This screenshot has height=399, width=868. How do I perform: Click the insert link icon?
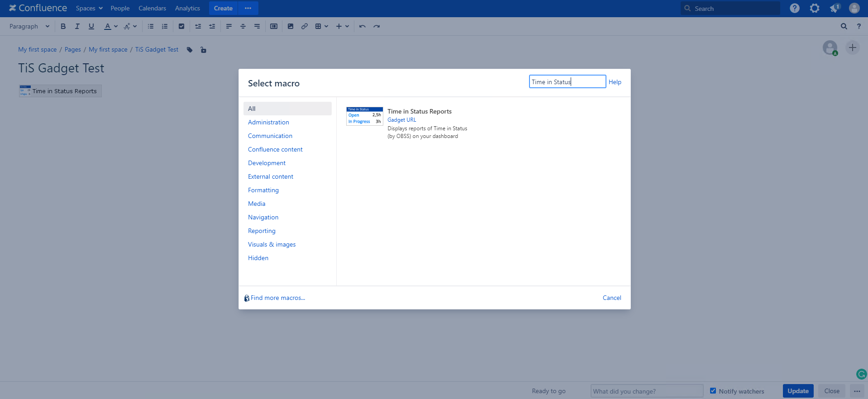(x=305, y=26)
